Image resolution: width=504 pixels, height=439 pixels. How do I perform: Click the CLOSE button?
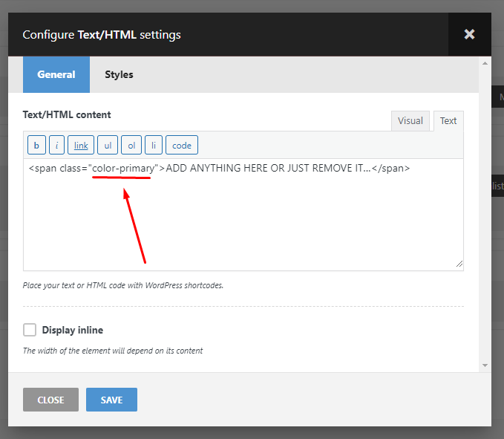click(50, 400)
